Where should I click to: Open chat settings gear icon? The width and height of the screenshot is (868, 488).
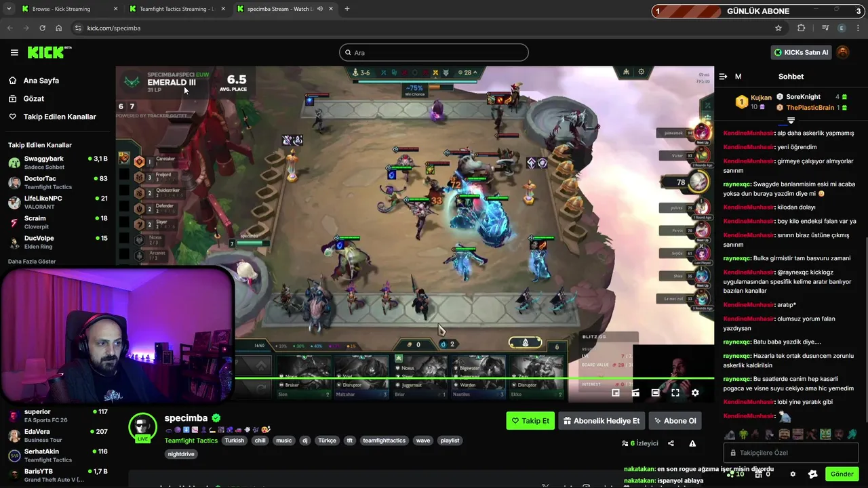793,474
